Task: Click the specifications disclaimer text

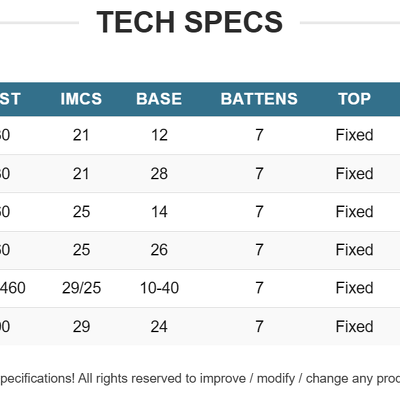Action: click(x=200, y=379)
